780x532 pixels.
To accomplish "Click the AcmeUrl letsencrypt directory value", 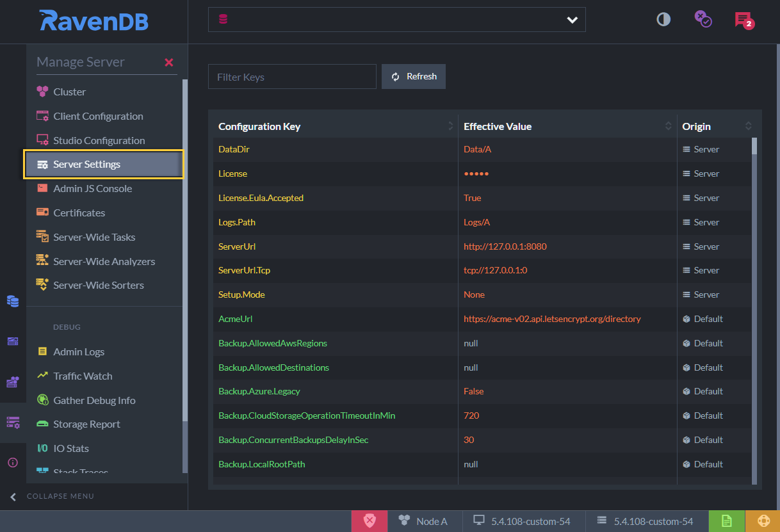I will pyautogui.click(x=552, y=319).
